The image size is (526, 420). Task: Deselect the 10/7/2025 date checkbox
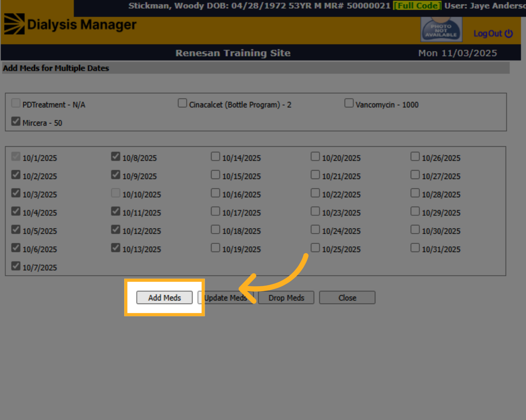tap(16, 266)
